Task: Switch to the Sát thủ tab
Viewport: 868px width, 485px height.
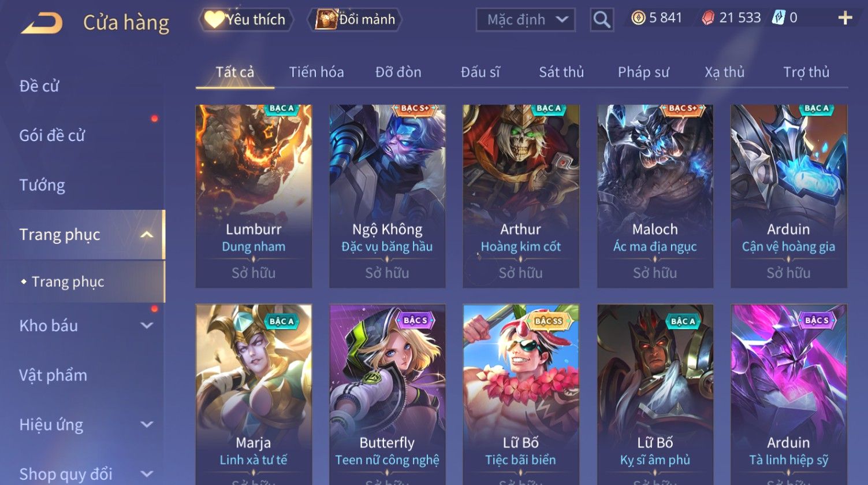Action: (x=561, y=72)
